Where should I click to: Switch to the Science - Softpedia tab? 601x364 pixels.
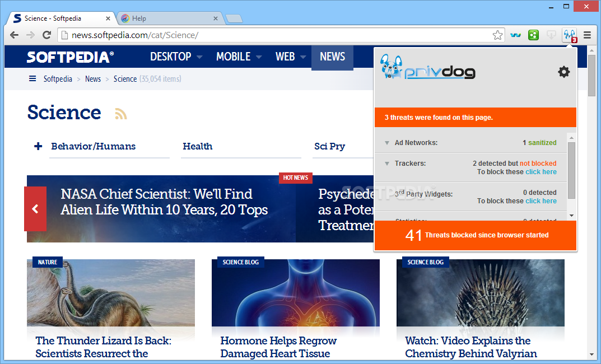coord(61,18)
